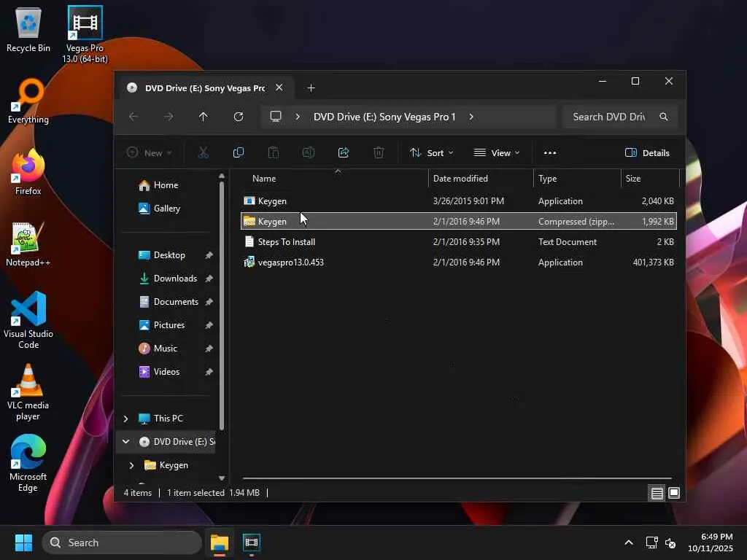
Task: Show hidden system tray icons
Action: pos(629,542)
